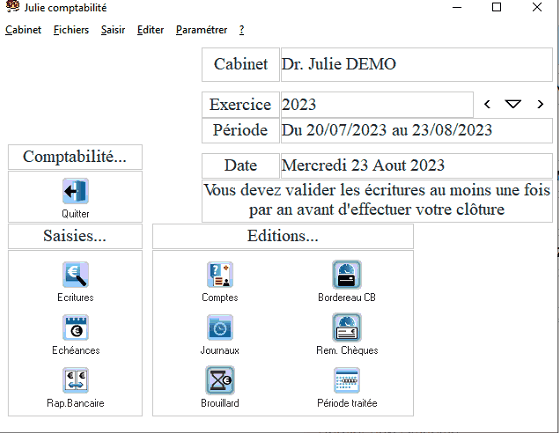Open Journaux folder icon
Viewport: 559px width, 433px height.
click(220, 328)
